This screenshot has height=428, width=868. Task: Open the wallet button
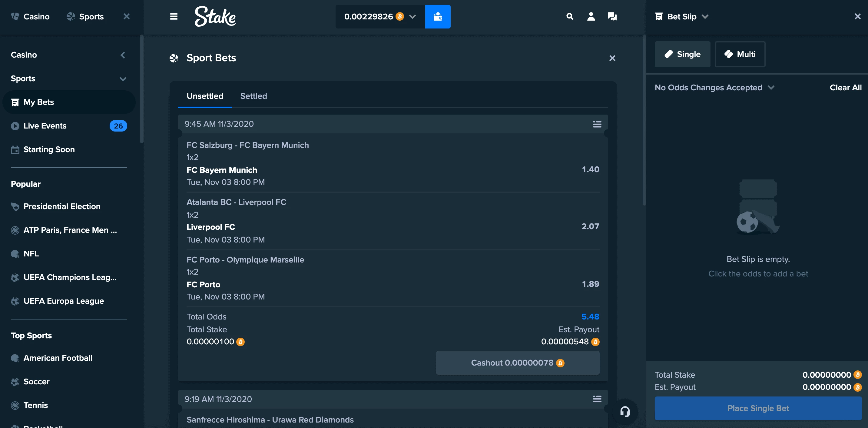click(x=438, y=17)
